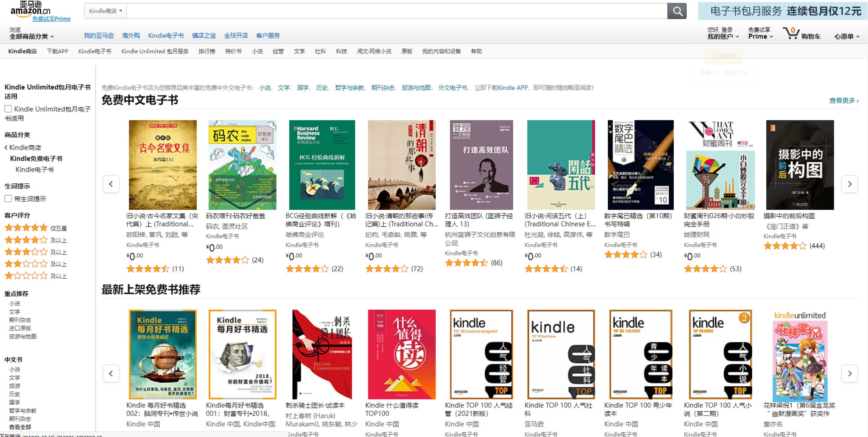Open star rating of 摄影中的前后构图 (444)
868x437 pixels.
click(x=785, y=246)
